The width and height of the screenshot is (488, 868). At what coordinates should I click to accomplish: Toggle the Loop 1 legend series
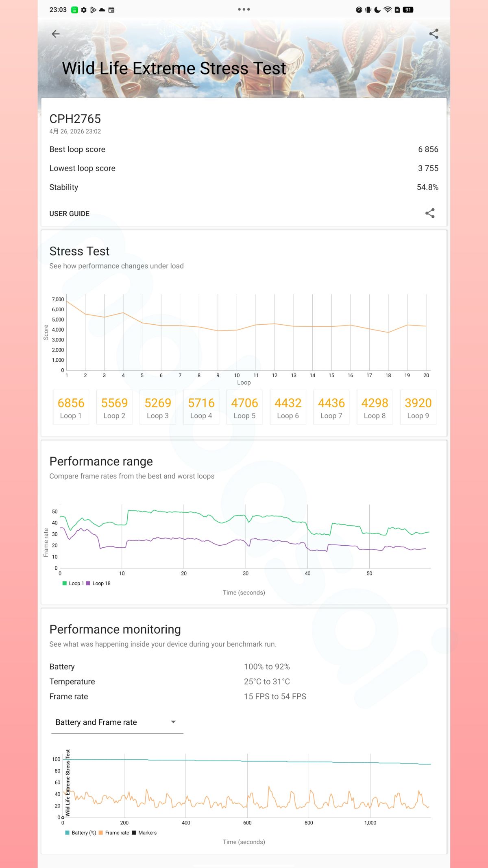[x=73, y=583]
